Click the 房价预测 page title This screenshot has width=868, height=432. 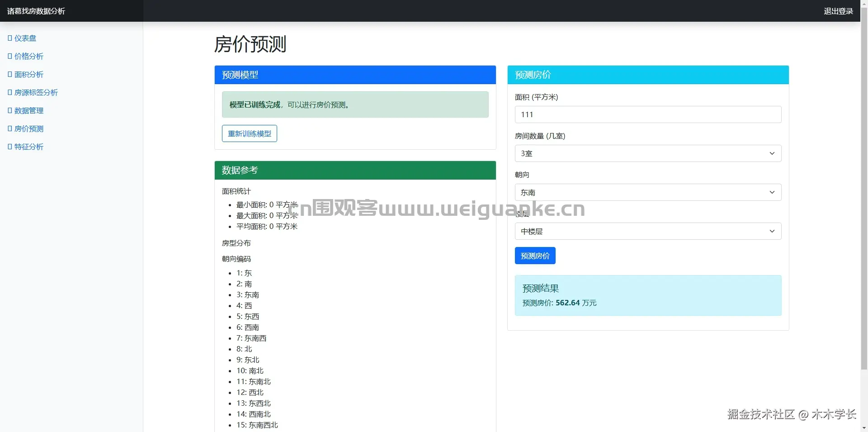coord(250,44)
